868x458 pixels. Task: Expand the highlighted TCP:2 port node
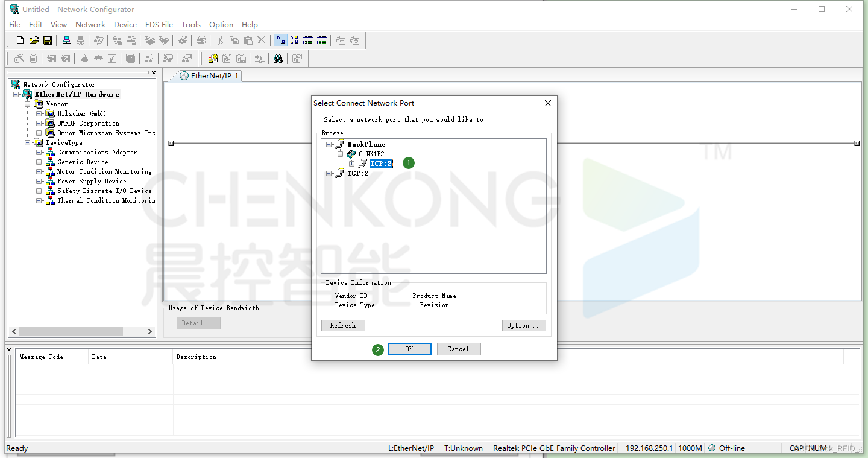coord(352,164)
